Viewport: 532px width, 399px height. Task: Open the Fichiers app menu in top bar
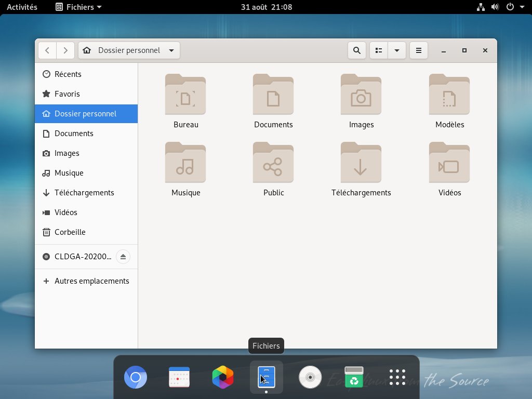click(79, 7)
